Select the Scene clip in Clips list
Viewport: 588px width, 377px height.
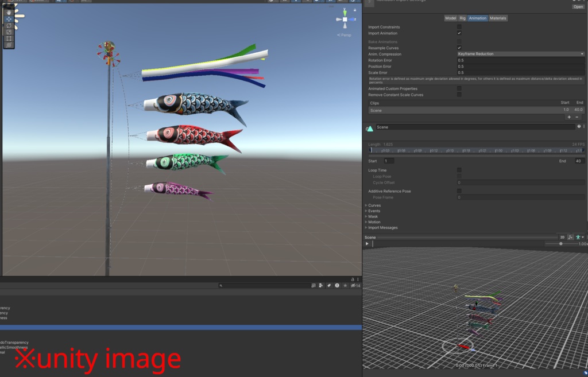click(476, 110)
